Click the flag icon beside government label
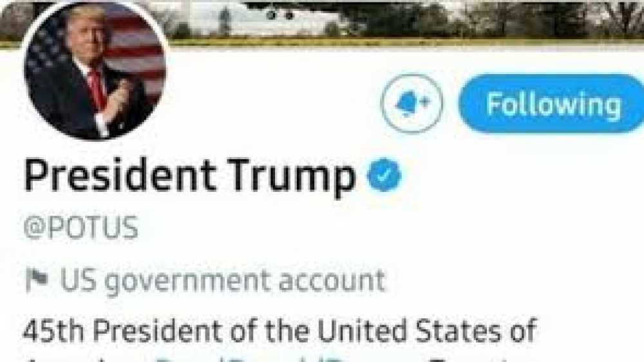Screen dimensions: 644x362 37,280
